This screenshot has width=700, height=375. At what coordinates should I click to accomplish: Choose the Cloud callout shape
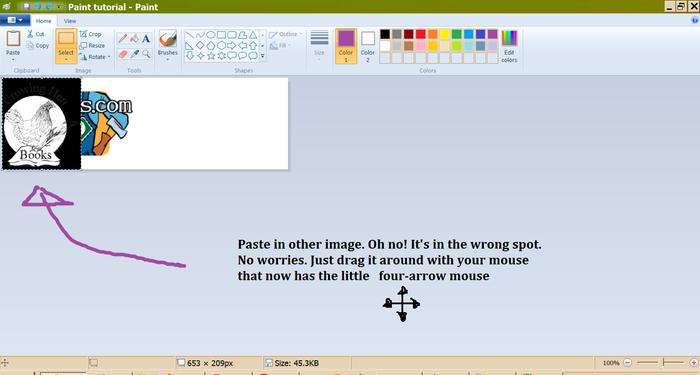pos(253,56)
